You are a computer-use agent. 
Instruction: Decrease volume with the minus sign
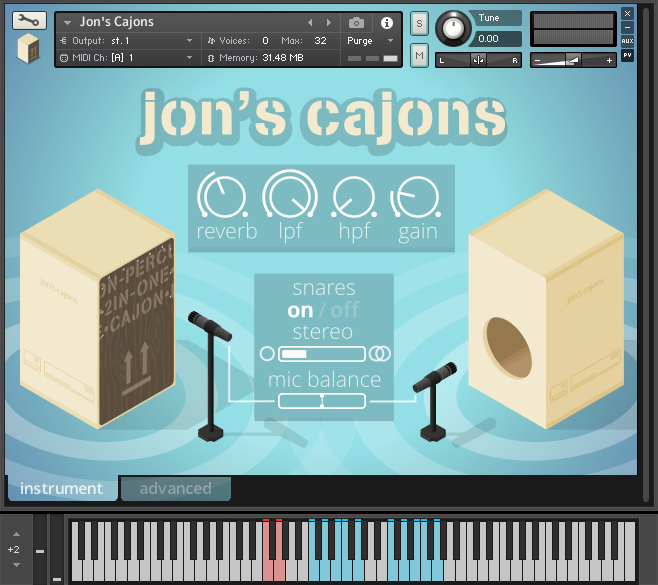pyautogui.click(x=538, y=60)
